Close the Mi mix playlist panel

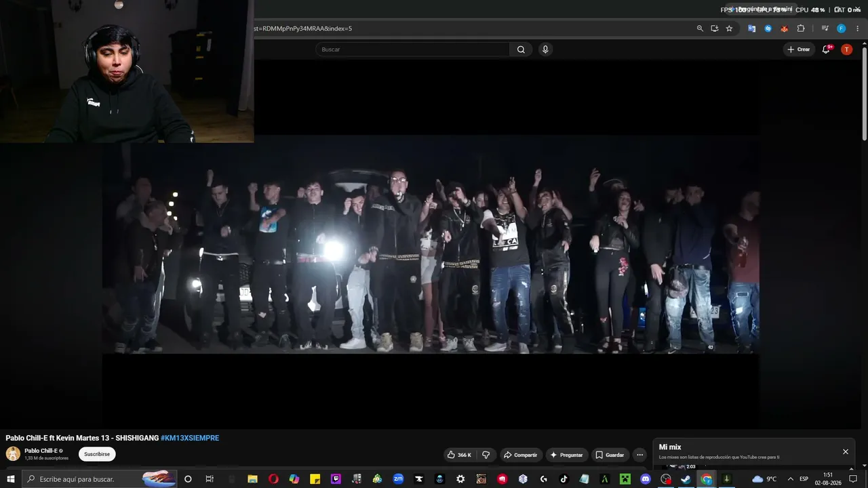[846, 451]
